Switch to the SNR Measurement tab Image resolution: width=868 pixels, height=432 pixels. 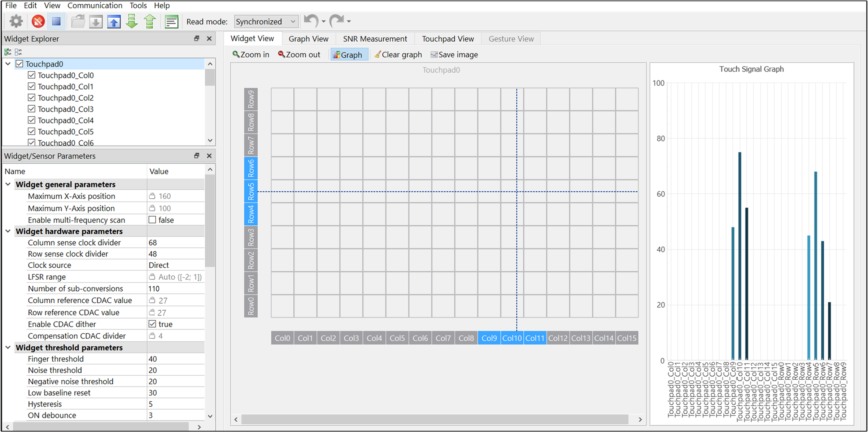point(375,39)
